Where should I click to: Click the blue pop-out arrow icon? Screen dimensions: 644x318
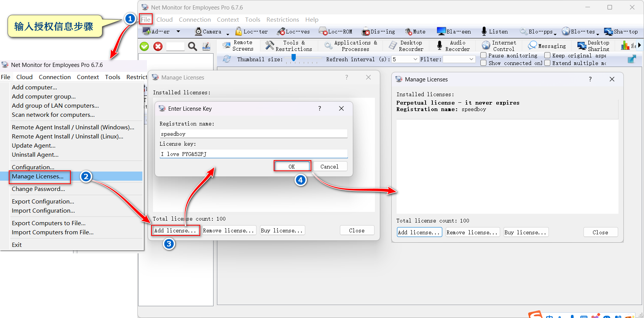(632, 59)
